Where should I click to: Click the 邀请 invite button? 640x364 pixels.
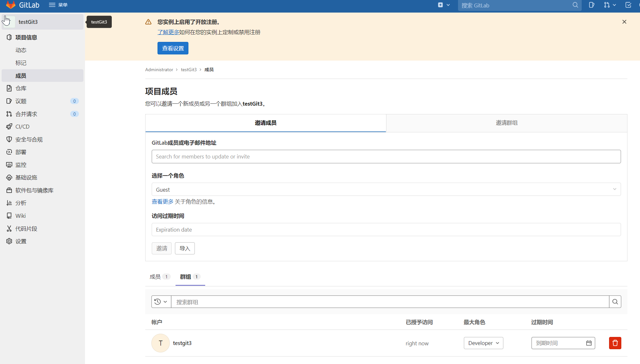[162, 248]
